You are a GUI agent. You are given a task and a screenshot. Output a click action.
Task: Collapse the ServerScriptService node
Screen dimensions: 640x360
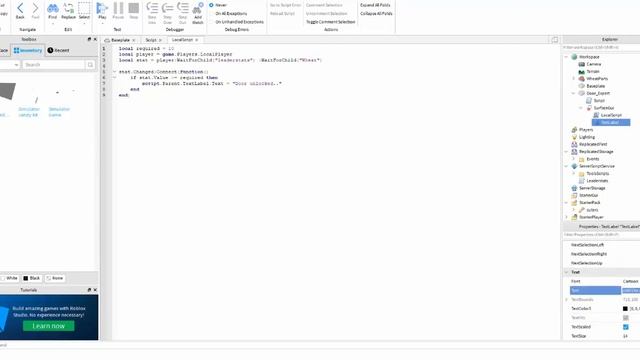(x=566, y=166)
